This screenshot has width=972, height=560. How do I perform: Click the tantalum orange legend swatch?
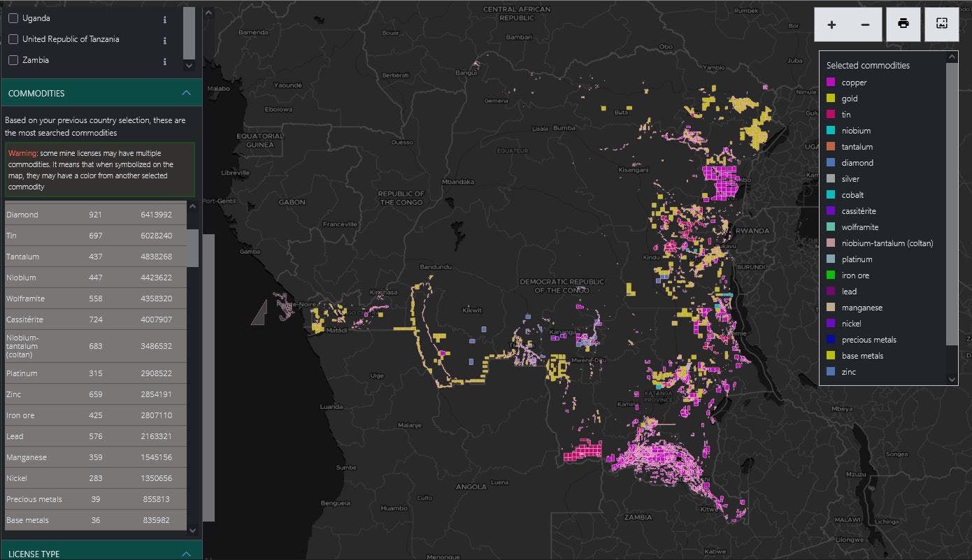(x=831, y=147)
